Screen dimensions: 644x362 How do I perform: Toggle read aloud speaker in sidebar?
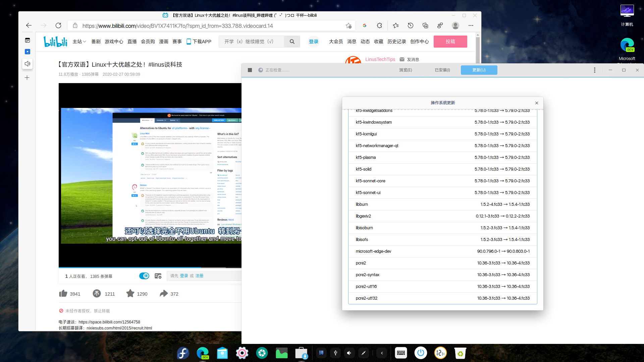point(28,64)
